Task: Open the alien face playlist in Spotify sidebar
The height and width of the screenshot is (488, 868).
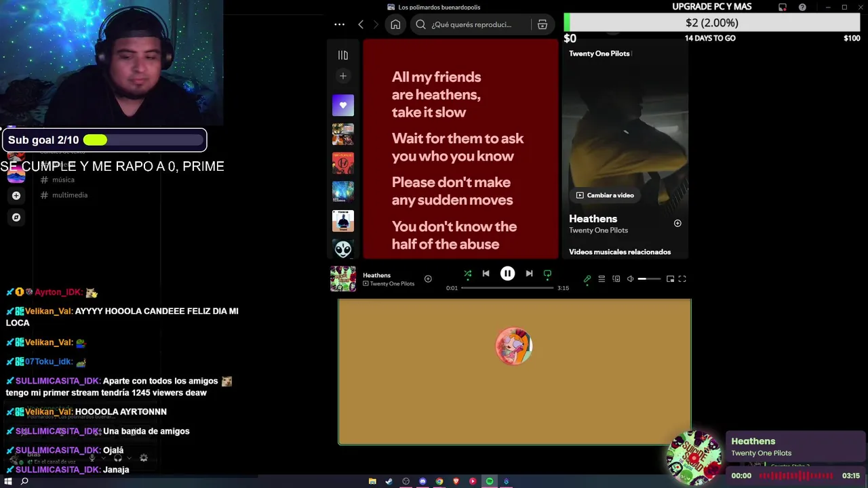Action: coord(343,249)
